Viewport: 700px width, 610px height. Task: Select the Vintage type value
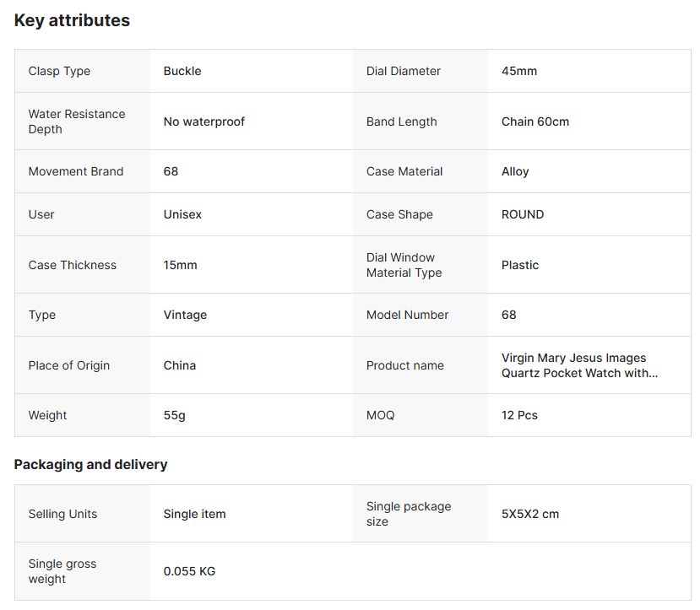185,315
